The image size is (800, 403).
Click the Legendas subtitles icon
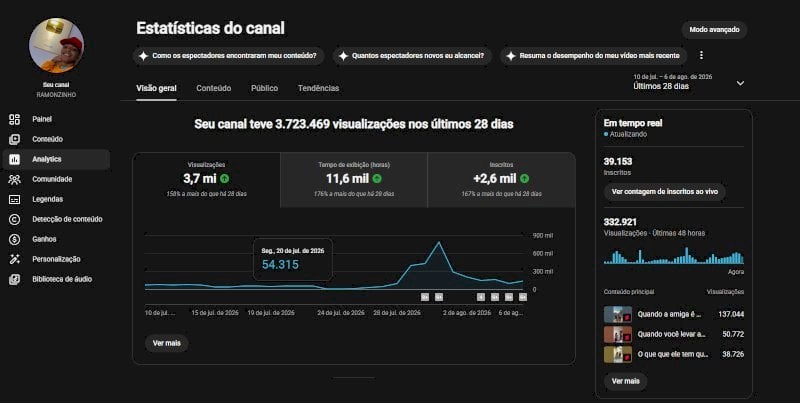pos(14,199)
